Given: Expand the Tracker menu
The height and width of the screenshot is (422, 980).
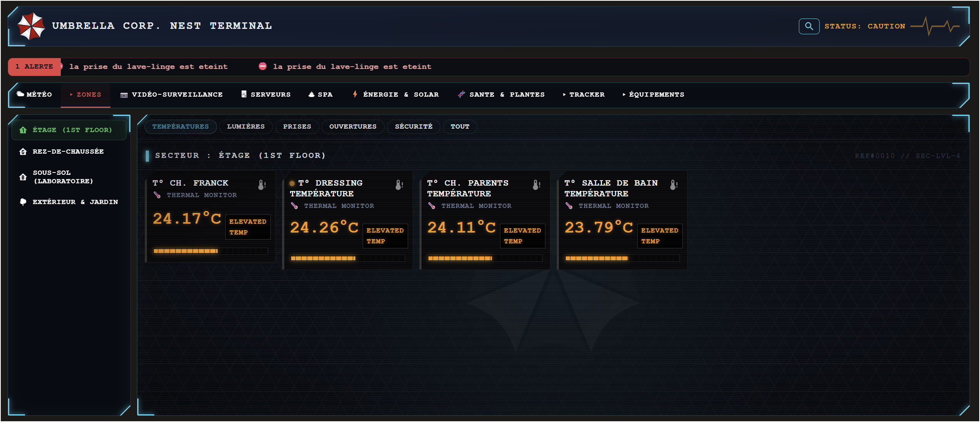Looking at the screenshot, I should pos(583,95).
